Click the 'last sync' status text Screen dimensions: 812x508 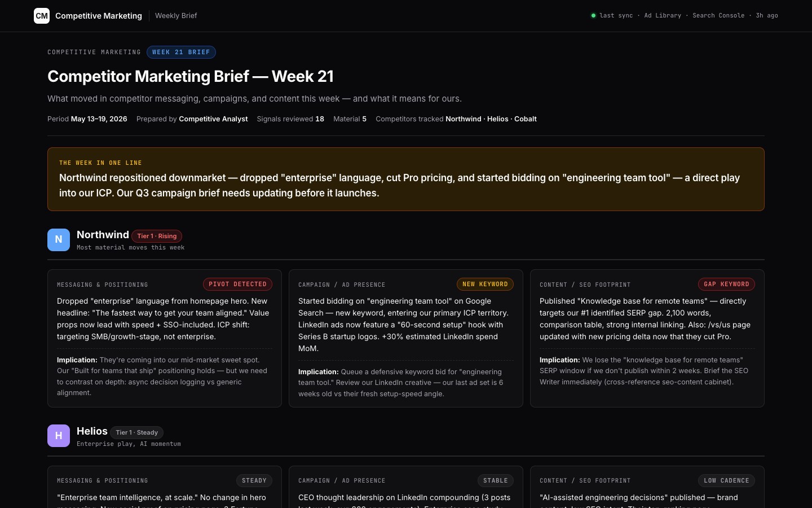pos(616,16)
